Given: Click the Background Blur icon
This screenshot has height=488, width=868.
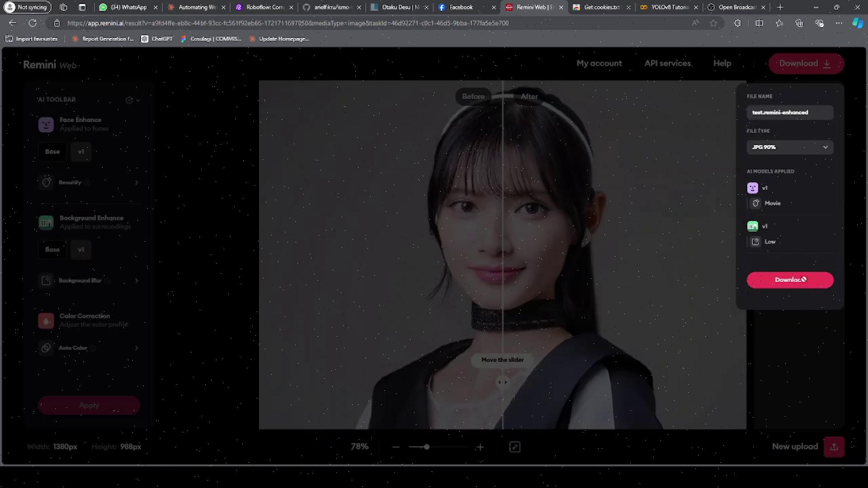Looking at the screenshot, I should (x=47, y=281).
